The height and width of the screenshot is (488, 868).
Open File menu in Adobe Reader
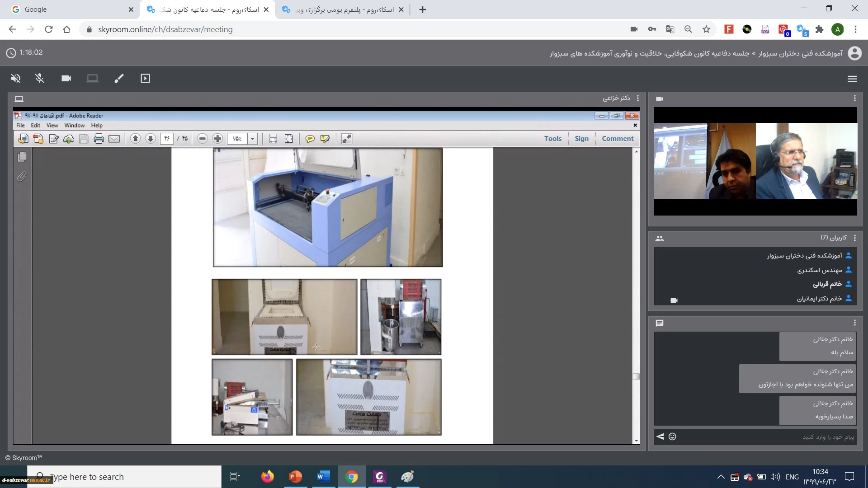point(20,126)
